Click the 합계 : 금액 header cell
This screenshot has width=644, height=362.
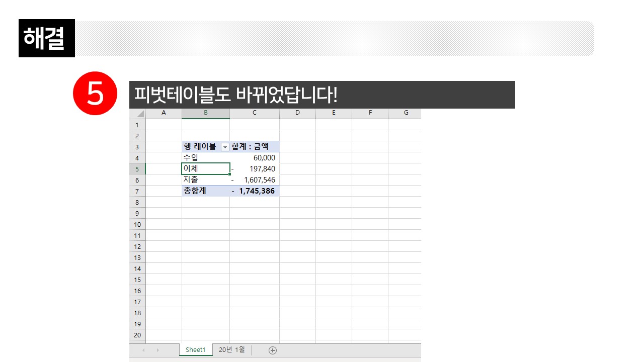(x=255, y=147)
